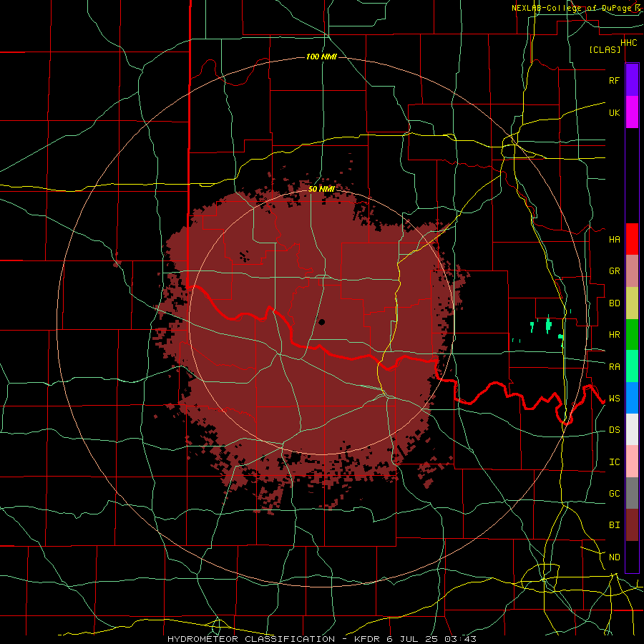The image size is (644, 644).
Task: Select the brown BI legend swatch
Action: click(x=632, y=525)
